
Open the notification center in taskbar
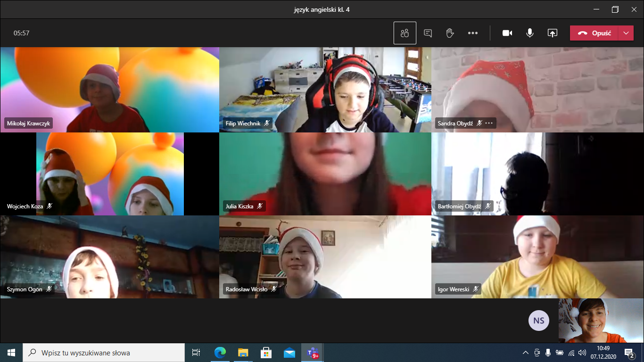coord(629,353)
